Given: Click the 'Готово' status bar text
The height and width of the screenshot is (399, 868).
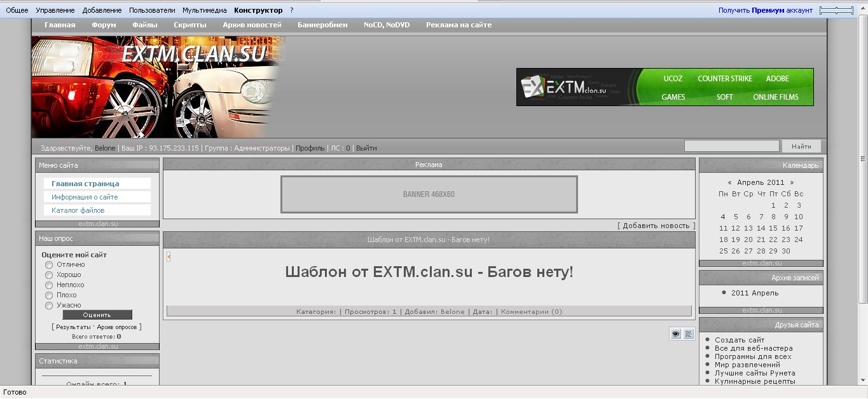Looking at the screenshot, I should 15,393.
